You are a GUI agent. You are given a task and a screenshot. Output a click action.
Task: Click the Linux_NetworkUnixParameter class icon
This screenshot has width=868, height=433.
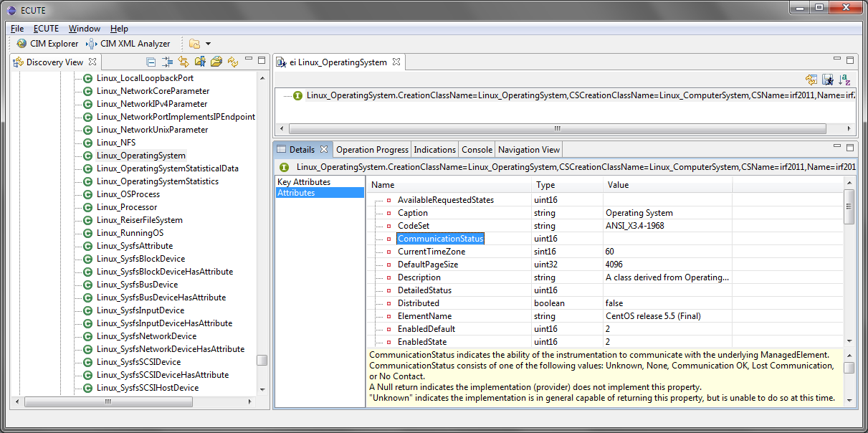(88, 130)
